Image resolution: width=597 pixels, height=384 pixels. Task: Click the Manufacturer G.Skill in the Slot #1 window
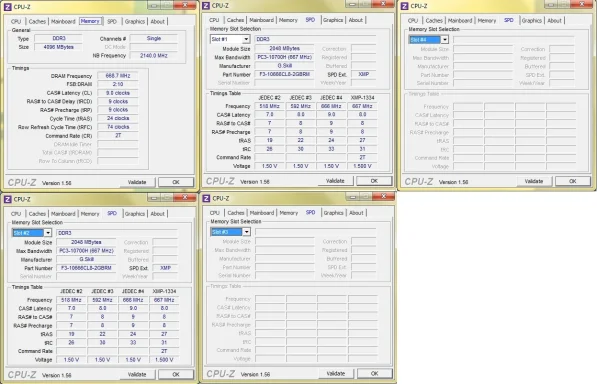click(x=284, y=65)
